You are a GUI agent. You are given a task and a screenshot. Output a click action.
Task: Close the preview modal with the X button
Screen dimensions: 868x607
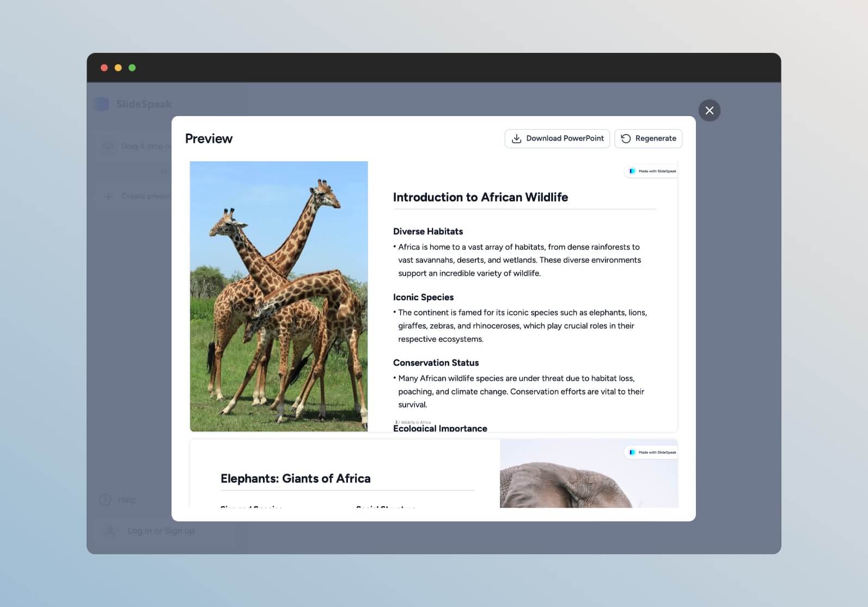(x=709, y=111)
